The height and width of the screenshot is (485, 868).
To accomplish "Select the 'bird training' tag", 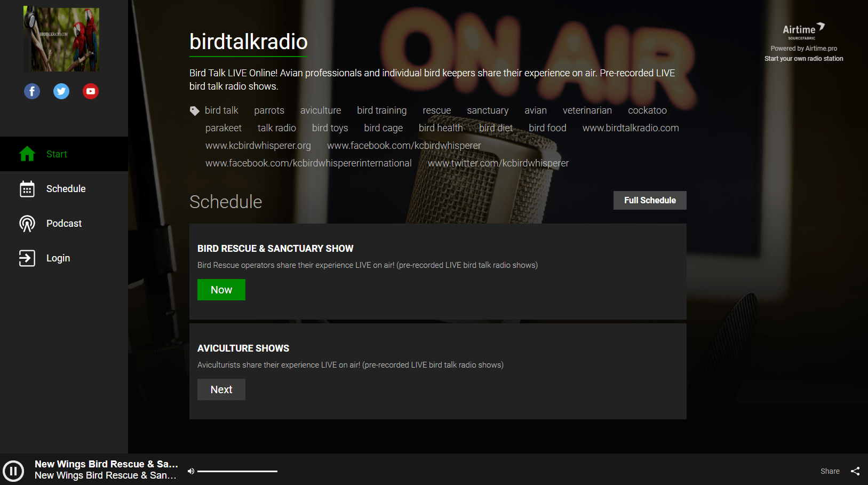I will coord(382,110).
